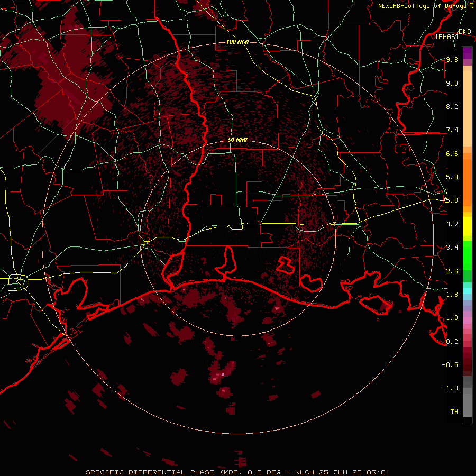Click the '1.0' scale value
This screenshot has width=476, height=476.
(452, 318)
